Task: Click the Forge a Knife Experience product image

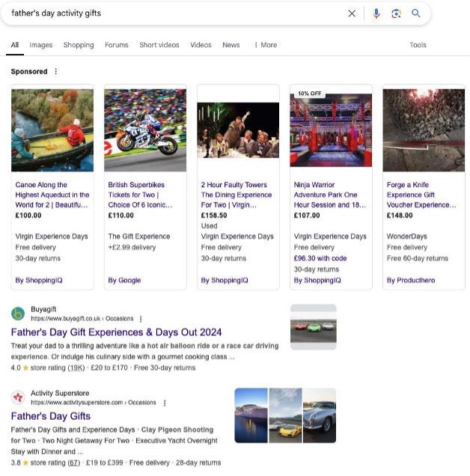Action: [x=424, y=130]
